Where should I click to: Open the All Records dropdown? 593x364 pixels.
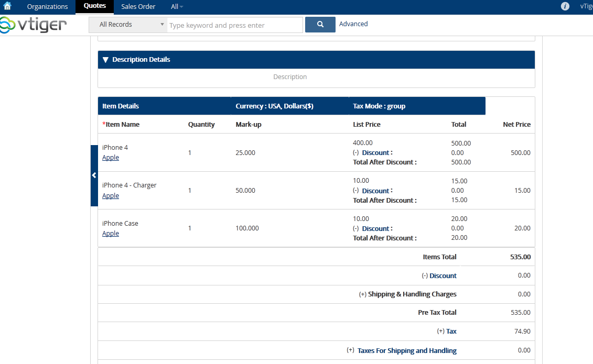[x=128, y=25]
